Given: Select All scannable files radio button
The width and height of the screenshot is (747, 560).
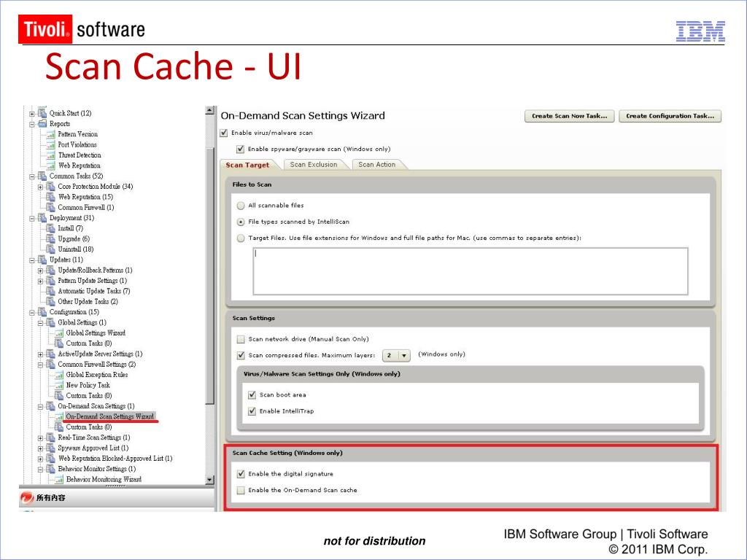Looking at the screenshot, I should [241, 206].
